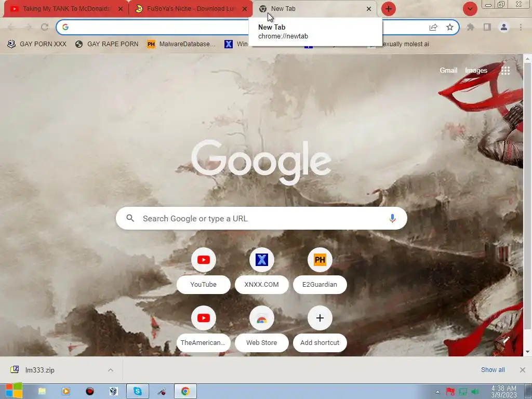Close the New Tab tab

(x=369, y=9)
